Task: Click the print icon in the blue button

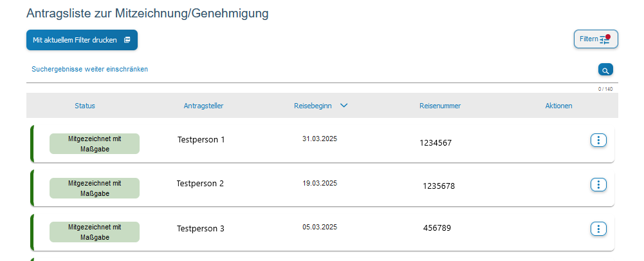Action: click(x=127, y=40)
